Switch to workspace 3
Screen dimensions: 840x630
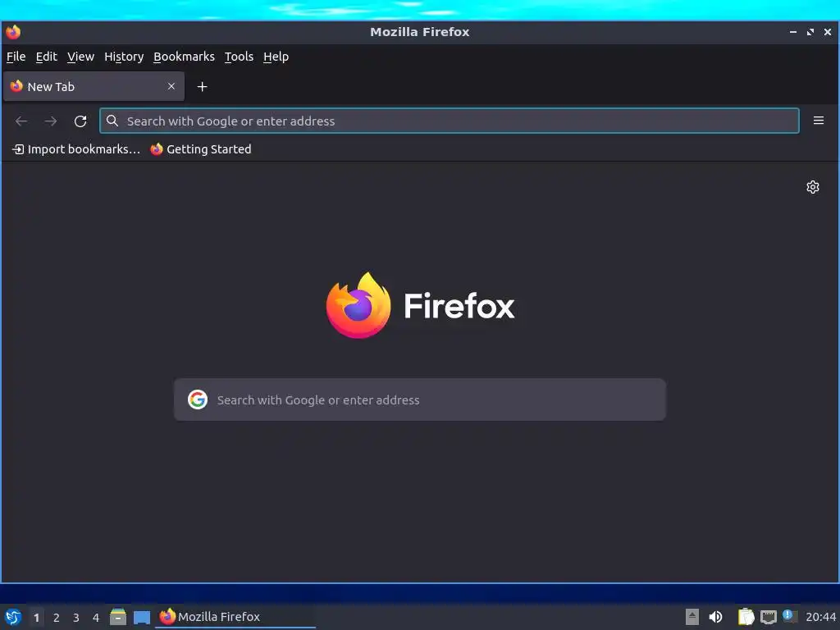76,618
